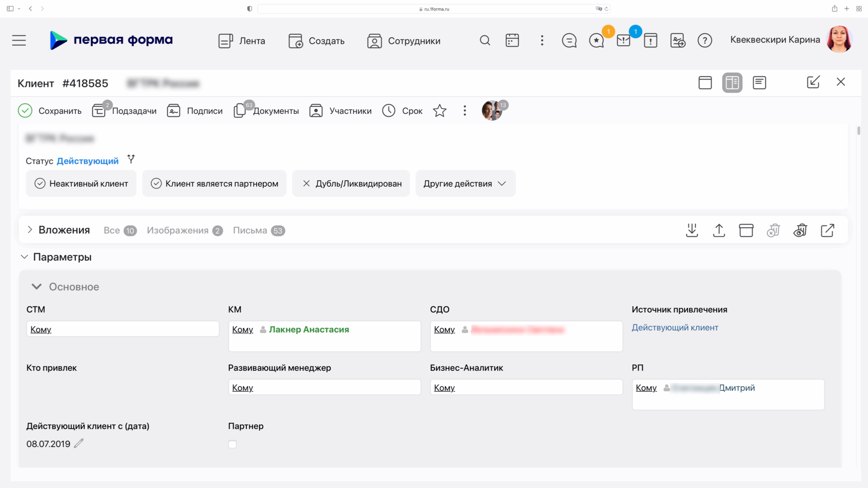
Task: Expand the Вложения section
Action: click(30, 230)
